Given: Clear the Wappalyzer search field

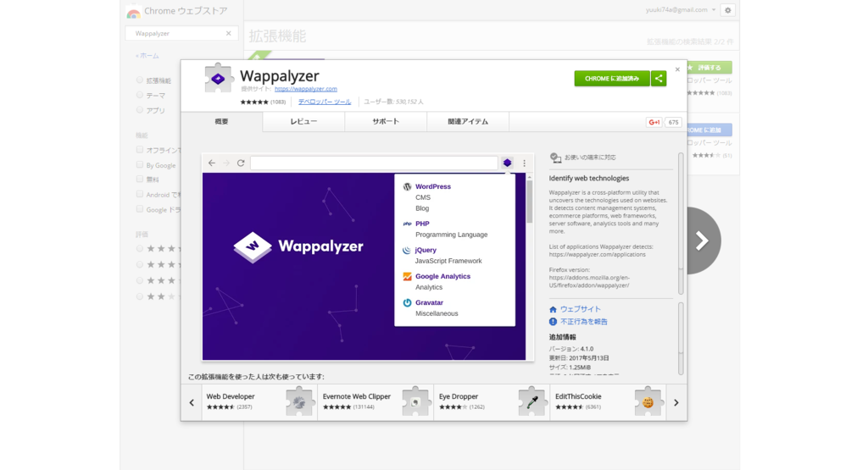Looking at the screenshot, I should point(229,34).
